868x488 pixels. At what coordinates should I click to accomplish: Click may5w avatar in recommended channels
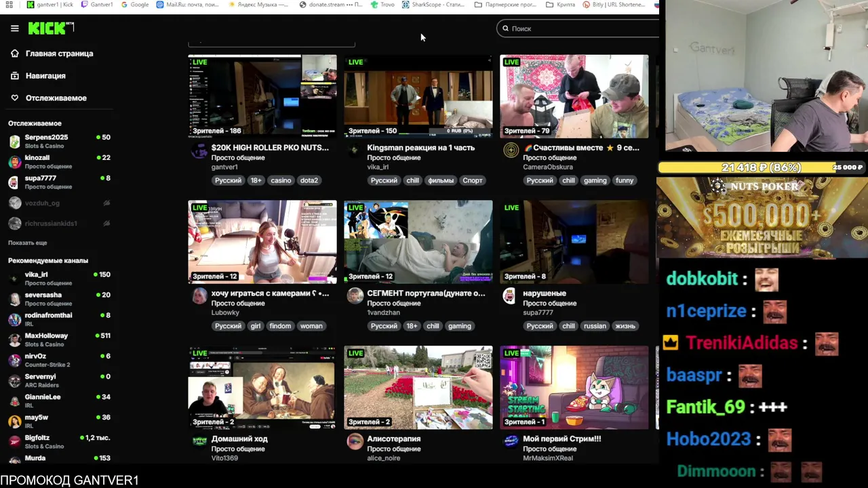[x=14, y=421]
